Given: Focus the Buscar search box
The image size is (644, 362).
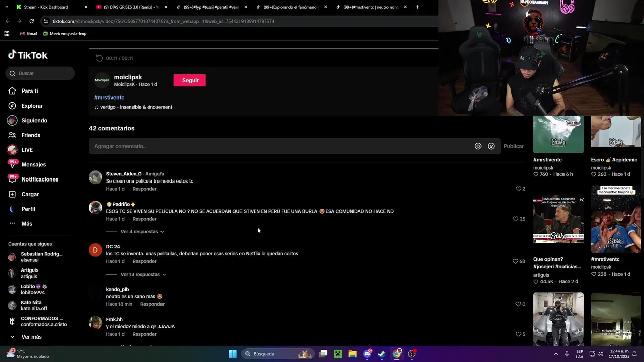Looking at the screenshot, I should point(40,73).
